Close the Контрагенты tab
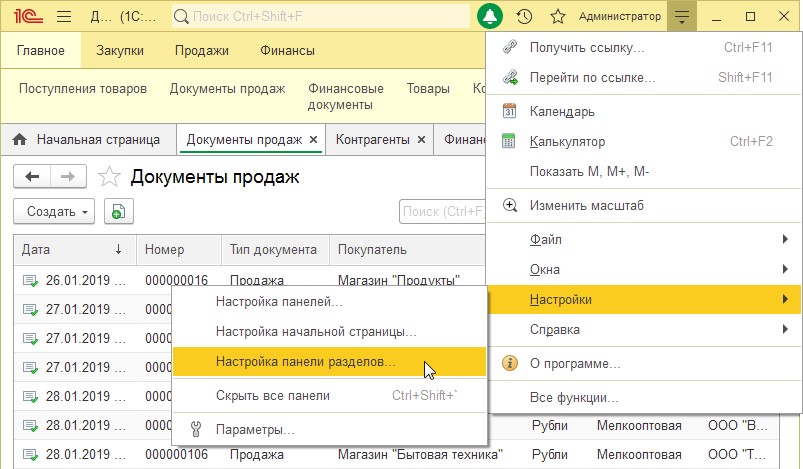This screenshot has width=803, height=469. tap(421, 140)
